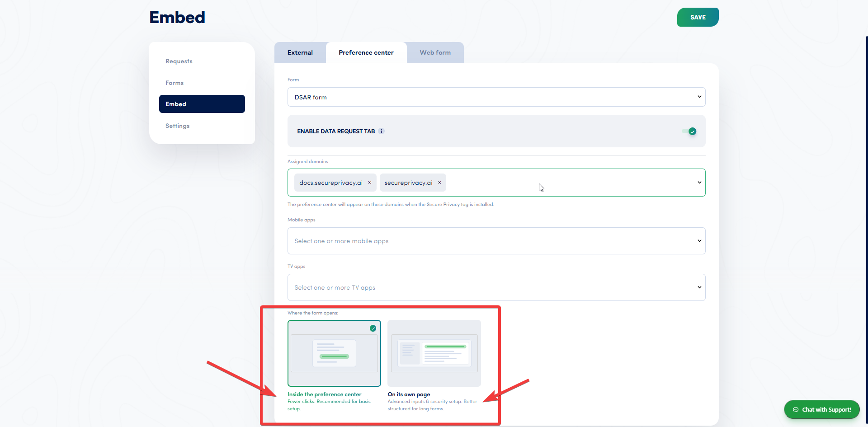Screen dimensions: 868x427
Task: Click the SAVE button
Action: click(698, 17)
